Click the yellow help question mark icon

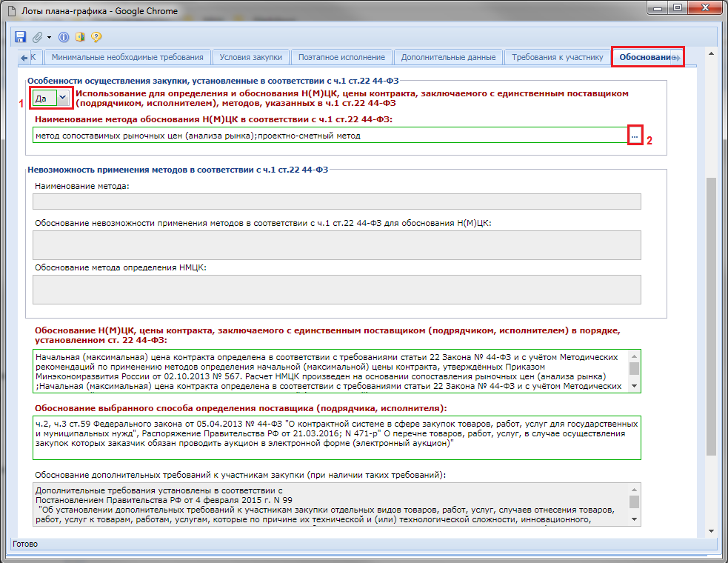[96, 36]
